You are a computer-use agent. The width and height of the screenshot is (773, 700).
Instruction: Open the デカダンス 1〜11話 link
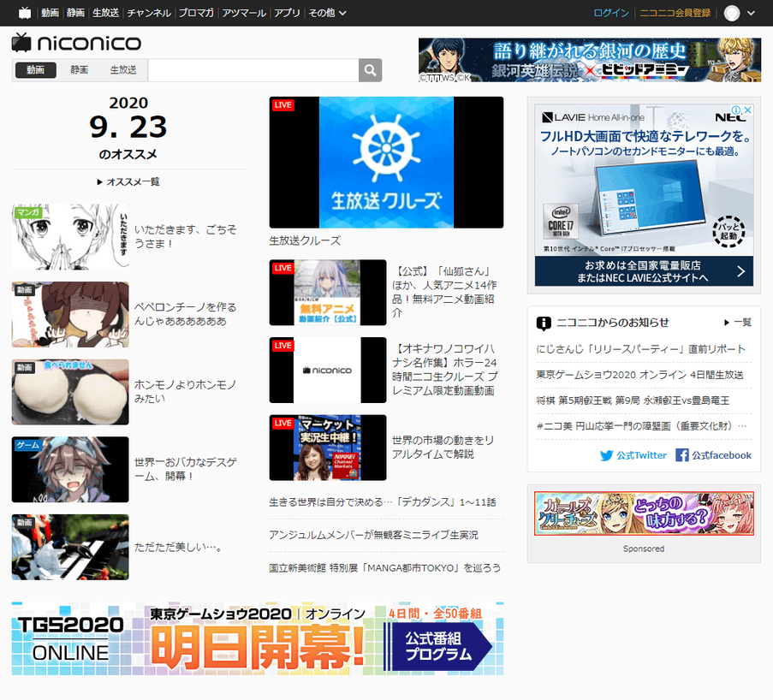point(383,502)
